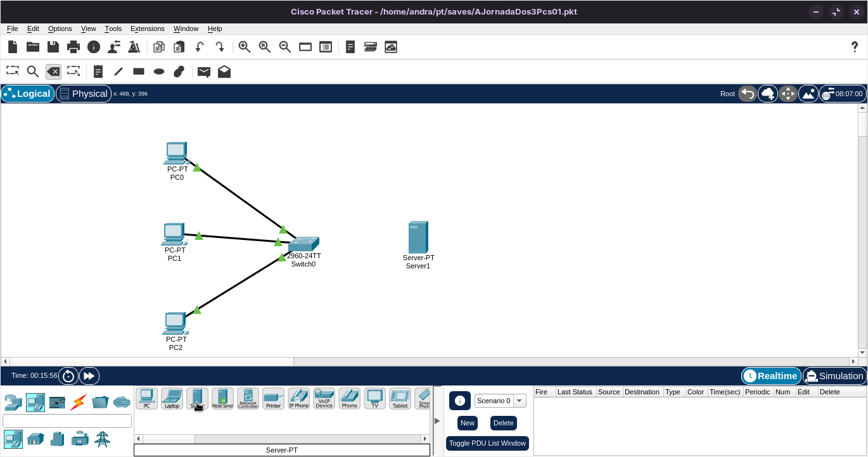Switch to Physical workspace view
This screenshot has width=868, height=457.
84,94
